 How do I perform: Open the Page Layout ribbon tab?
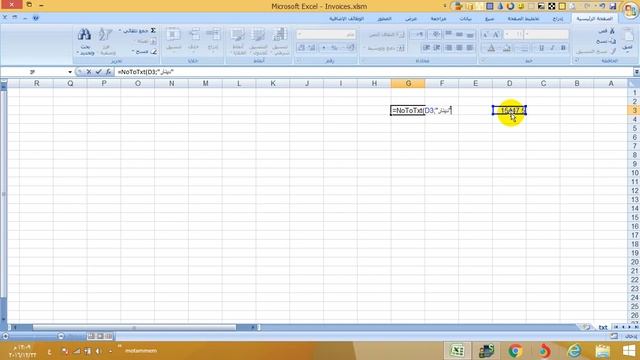coord(523,19)
